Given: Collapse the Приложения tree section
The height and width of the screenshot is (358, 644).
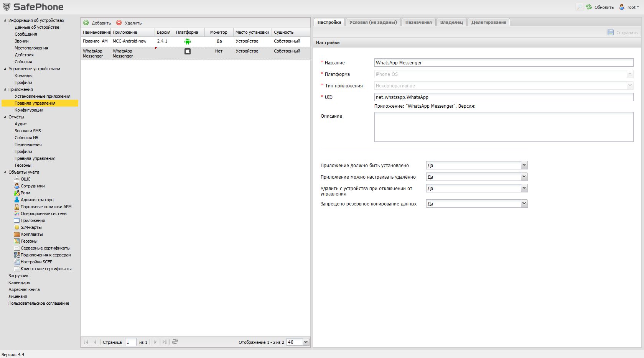Looking at the screenshot, I should (x=5, y=89).
